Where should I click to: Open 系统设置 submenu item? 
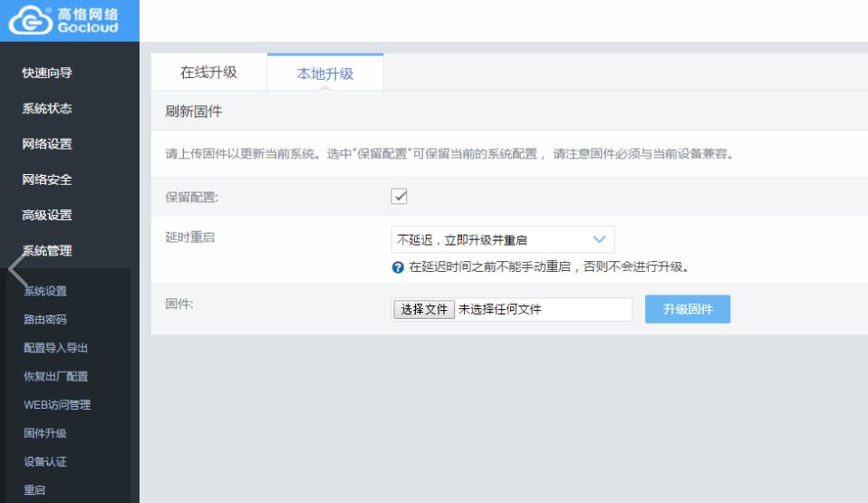(45, 291)
